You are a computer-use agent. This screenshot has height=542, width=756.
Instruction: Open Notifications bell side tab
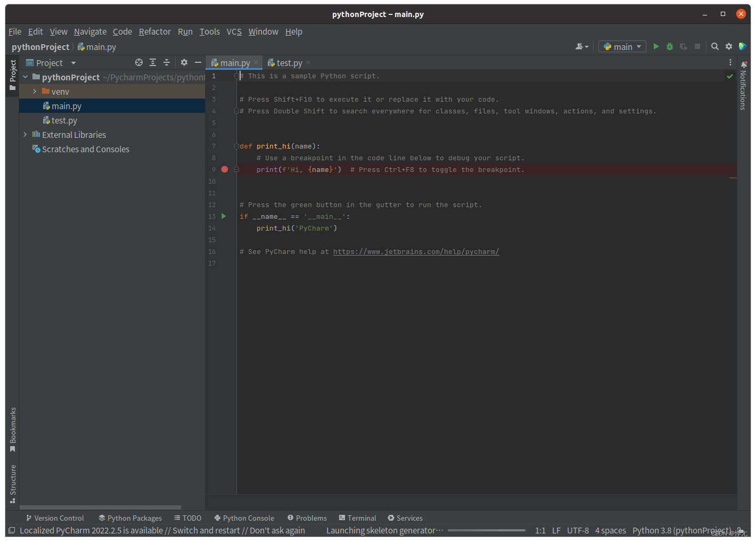pos(744,85)
